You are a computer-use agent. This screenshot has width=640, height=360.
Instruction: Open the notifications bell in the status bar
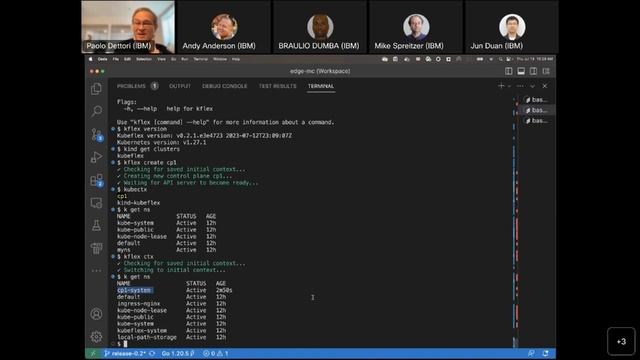(x=546, y=353)
